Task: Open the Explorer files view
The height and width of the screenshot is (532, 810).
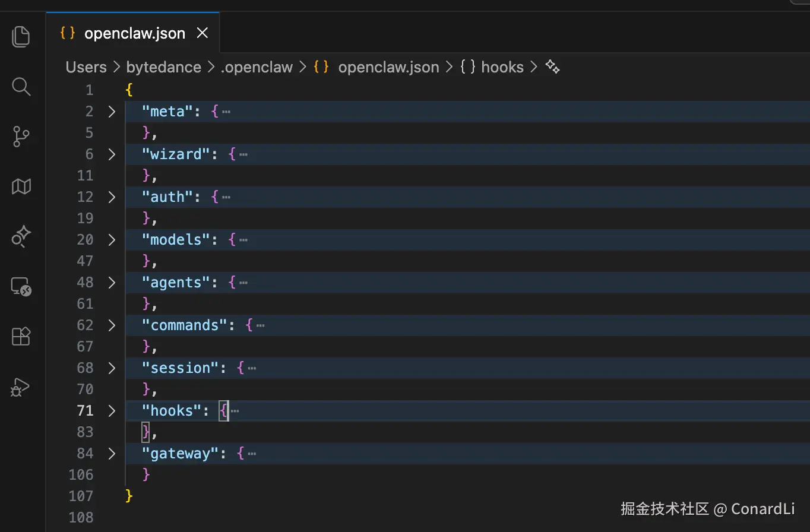Action: pos(21,36)
